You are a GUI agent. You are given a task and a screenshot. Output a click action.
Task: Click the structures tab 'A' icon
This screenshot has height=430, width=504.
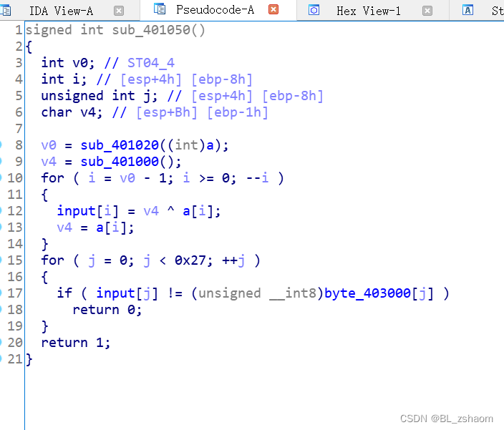467,10
